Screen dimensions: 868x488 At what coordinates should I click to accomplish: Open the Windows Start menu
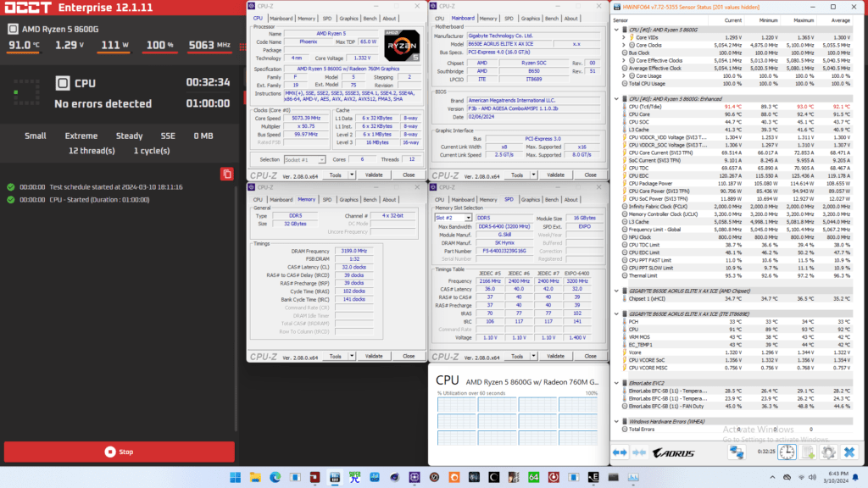click(236, 478)
